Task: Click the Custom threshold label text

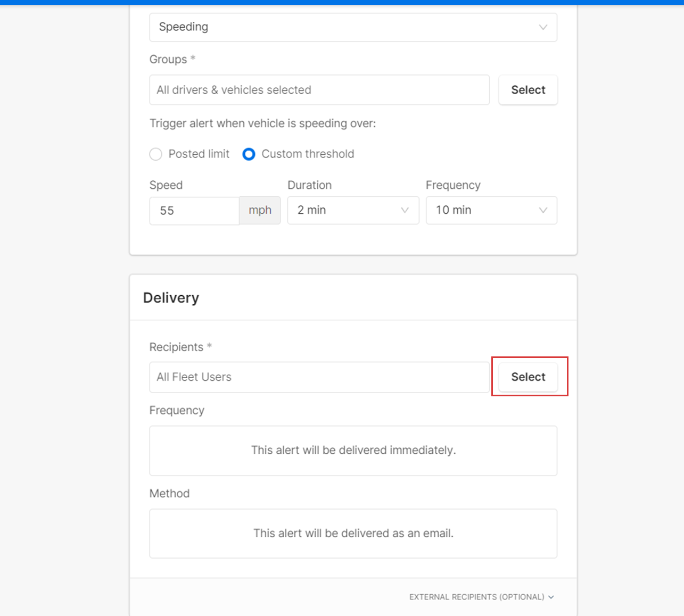Action: click(x=308, y=154)
